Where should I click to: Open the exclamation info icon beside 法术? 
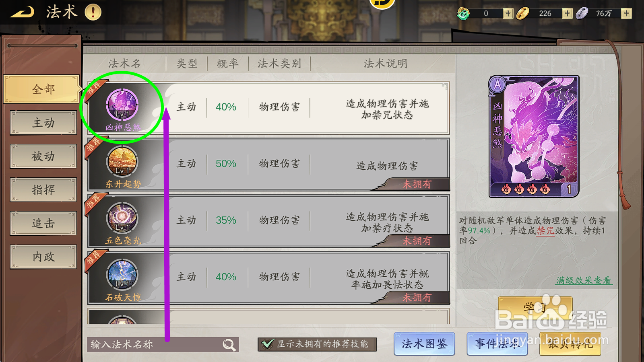[x=93, y=12]
